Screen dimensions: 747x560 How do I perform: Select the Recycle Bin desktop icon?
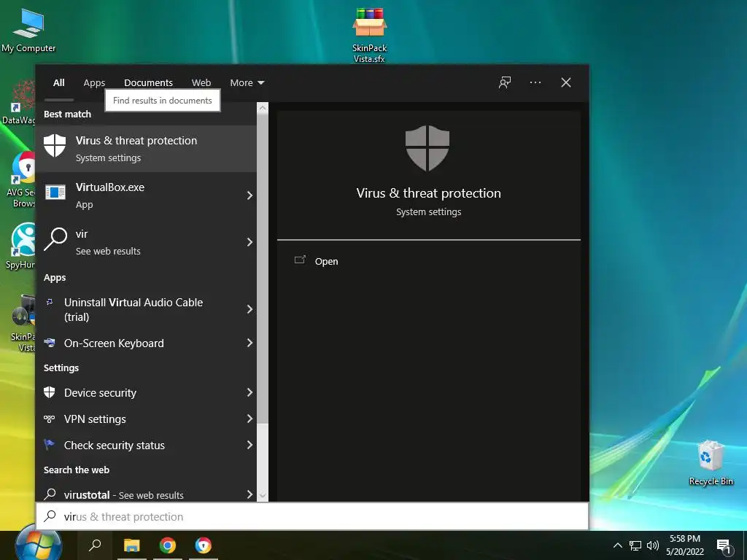(711, 462)
